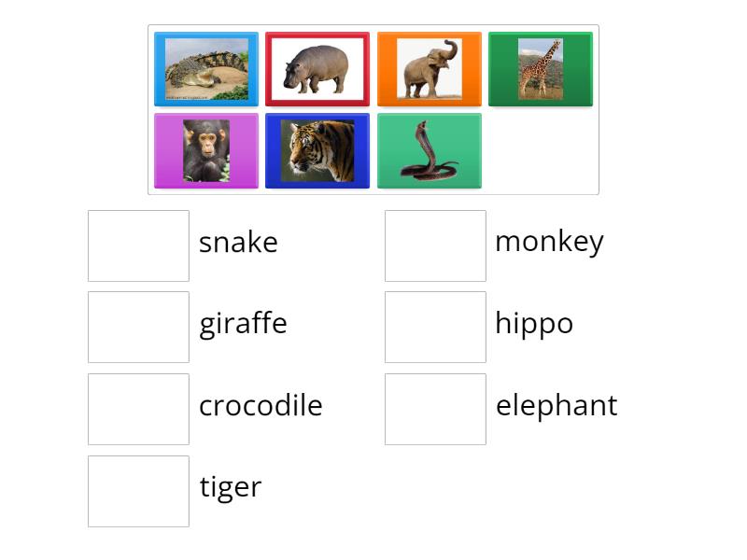This screenshot has height=560, width=747.
Task: Select the hippo picture tile
Action: (x=317, y=68)
